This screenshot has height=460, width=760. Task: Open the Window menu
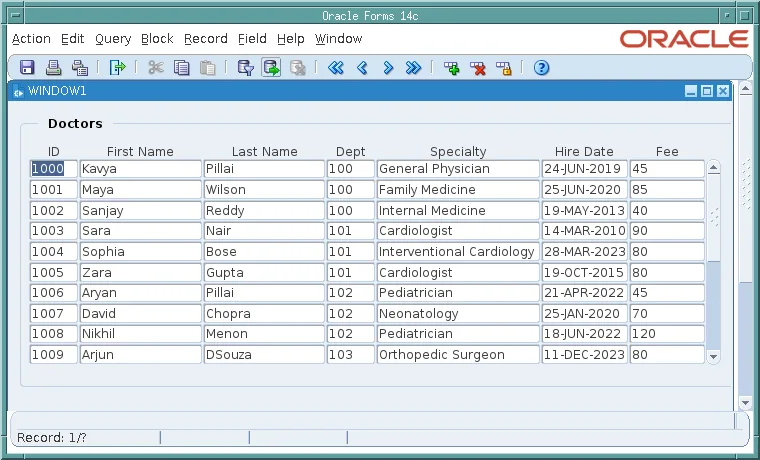pyautogui.click(x=338, y=39)
